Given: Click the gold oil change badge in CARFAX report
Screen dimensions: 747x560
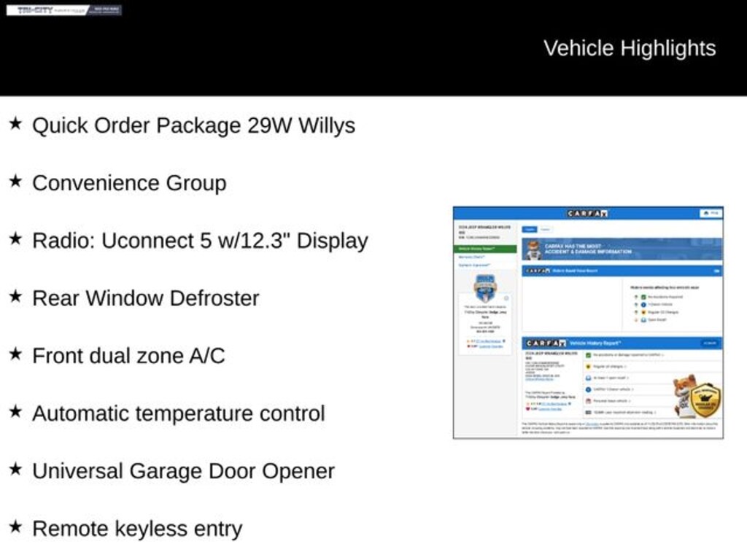Looking at the screenshot, I should (x=705, y=400).
